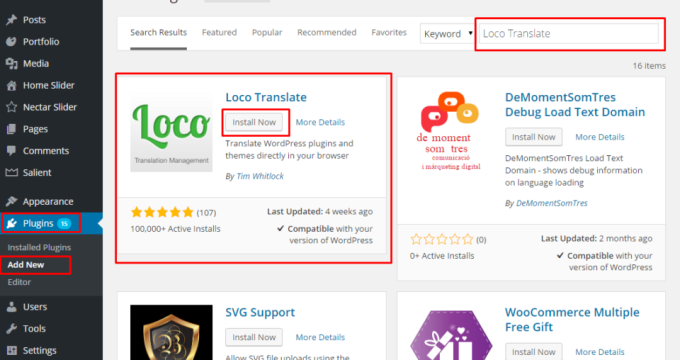Switch to the Featured tab
Screen dimensions: 680x360
click(x=219, y=33)
